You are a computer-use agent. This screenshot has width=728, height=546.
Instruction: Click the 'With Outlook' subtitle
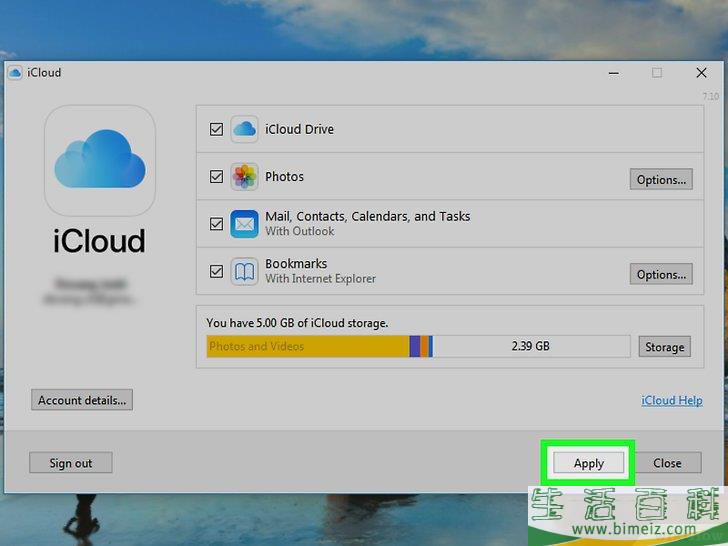(x=299, y=231)
